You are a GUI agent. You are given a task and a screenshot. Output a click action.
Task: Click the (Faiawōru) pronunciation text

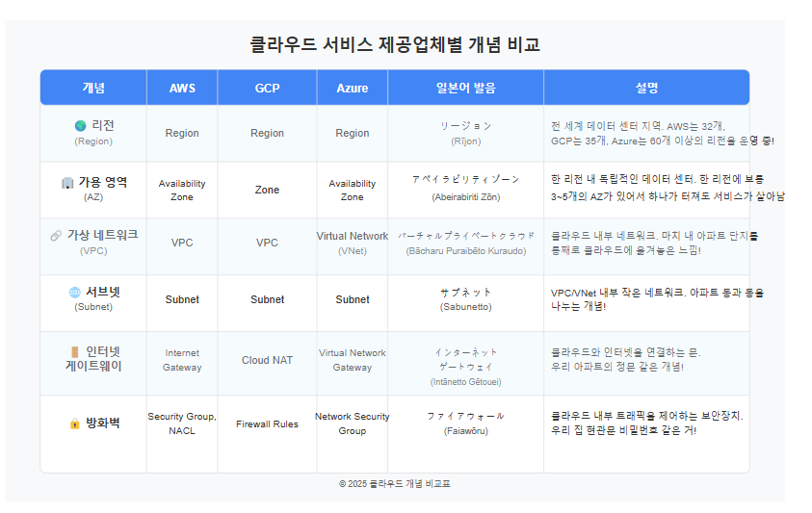(465, 430)
